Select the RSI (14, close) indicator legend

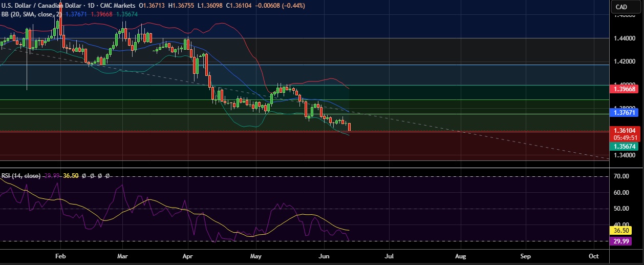pyautogui.click(x=21, y=176)
